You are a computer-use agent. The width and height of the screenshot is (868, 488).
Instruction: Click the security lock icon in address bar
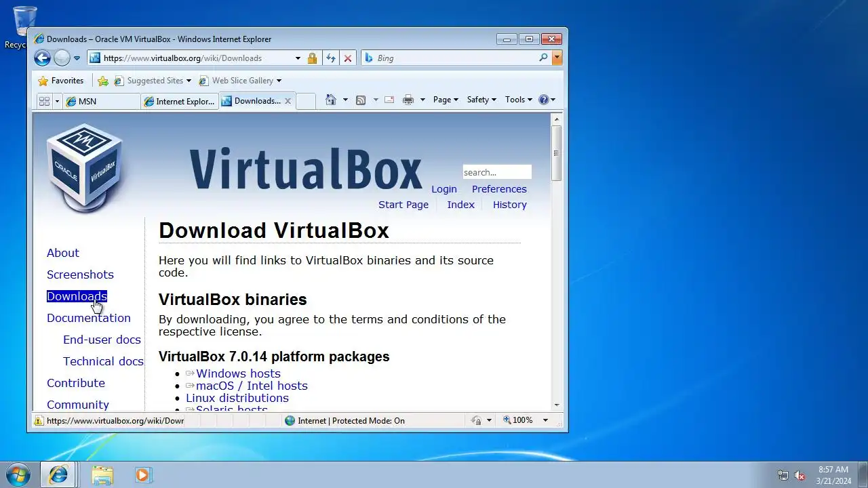pos(312,58)
